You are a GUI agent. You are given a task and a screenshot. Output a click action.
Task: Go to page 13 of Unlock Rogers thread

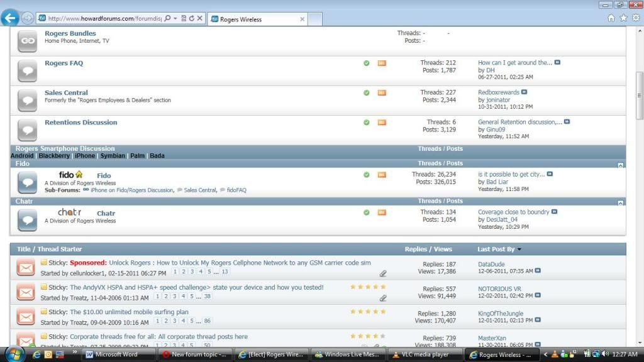pos(225,271)
